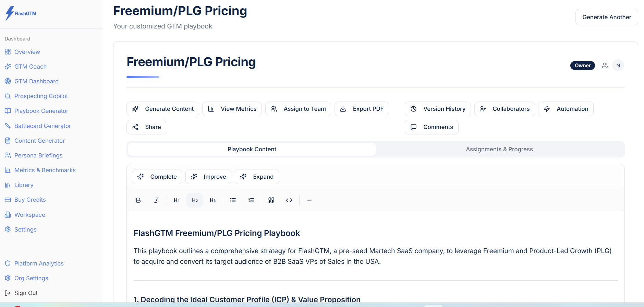Open the Library page

19,185
